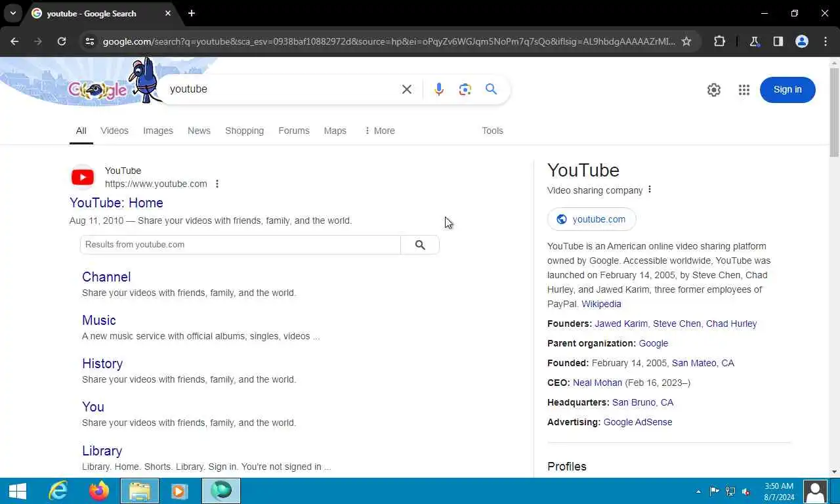This screenshot has height=504, width=840.
Task: Open the Google apps grid
Action: tap(744, 90)
